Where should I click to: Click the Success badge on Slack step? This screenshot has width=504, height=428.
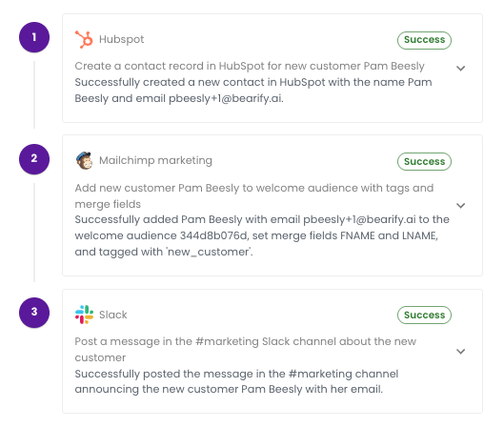[424, 315]
